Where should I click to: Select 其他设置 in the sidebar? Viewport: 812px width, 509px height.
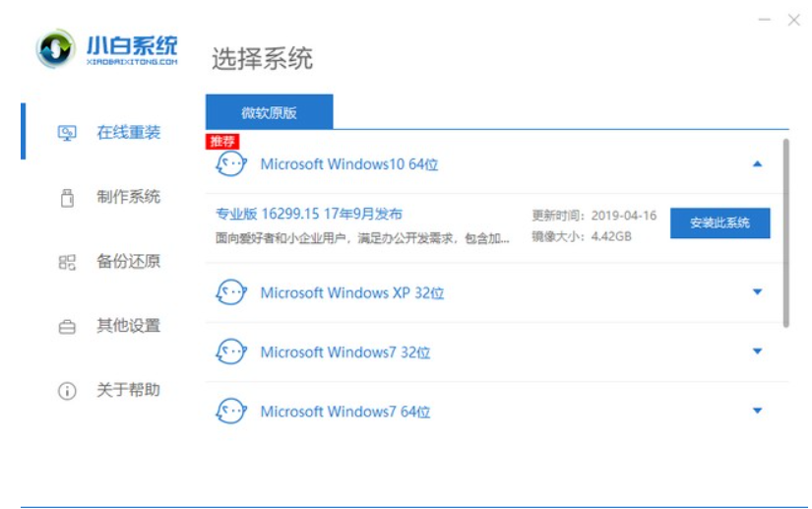128,326
